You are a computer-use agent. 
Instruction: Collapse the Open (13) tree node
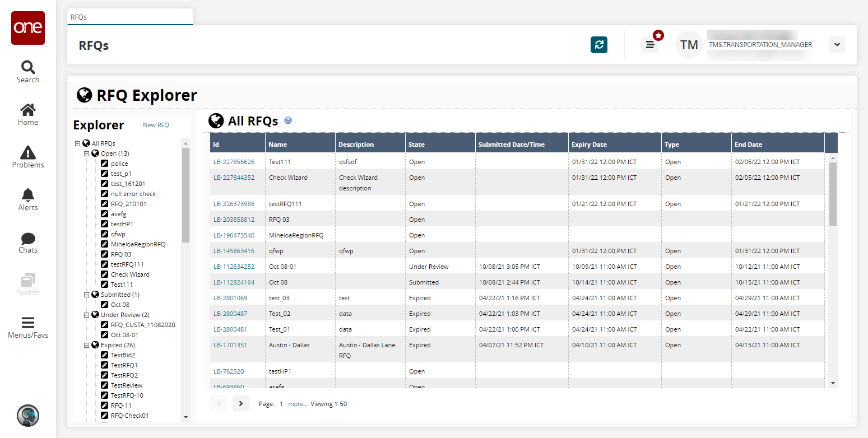[x=87, y=153]
